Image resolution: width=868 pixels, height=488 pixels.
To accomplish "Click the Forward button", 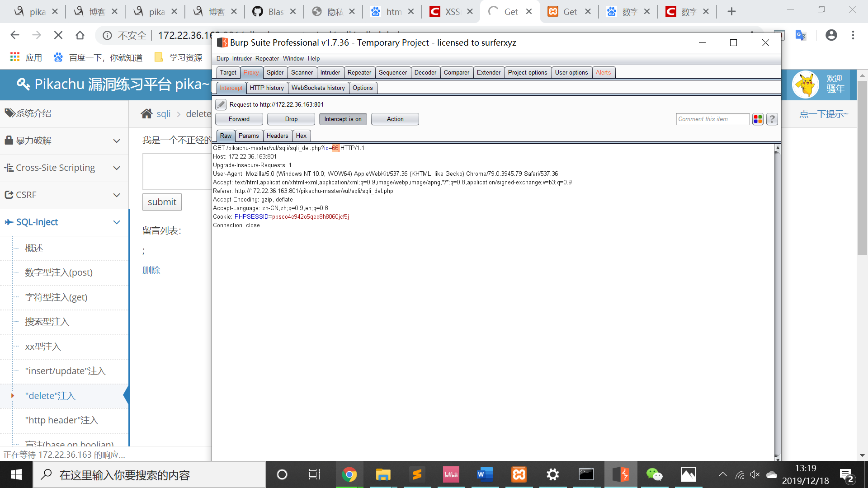I will pyautogui.click(x=239, y=119).
